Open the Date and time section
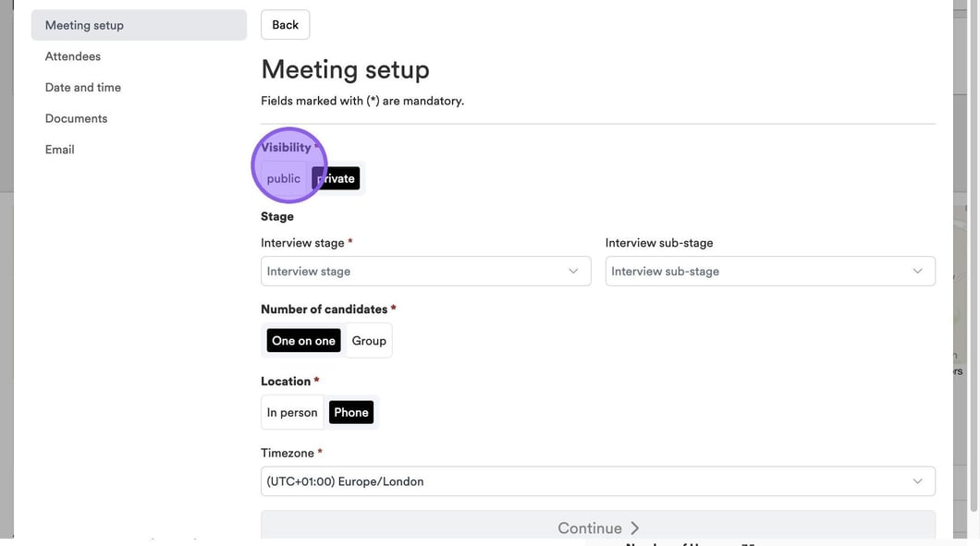This screenshot has width=980, height=546. [x=83, y=88]
